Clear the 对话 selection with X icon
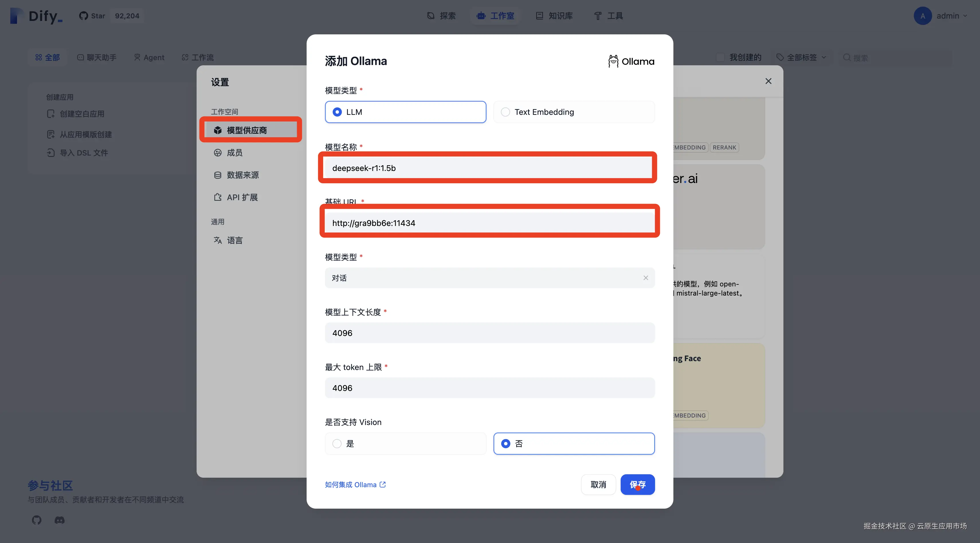 [x=646, y=278]
